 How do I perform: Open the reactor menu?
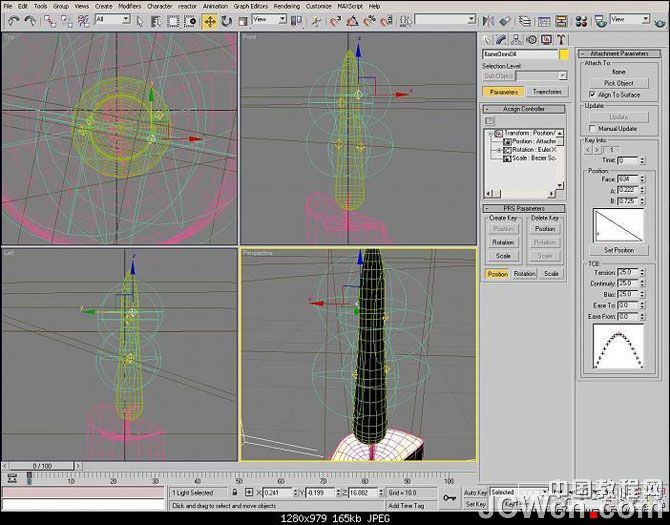pos(188,6)
